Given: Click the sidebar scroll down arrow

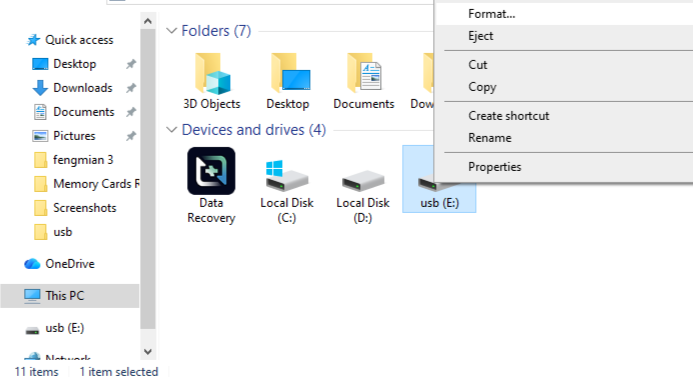Looking at the screenshot, I should click(148, 352).
